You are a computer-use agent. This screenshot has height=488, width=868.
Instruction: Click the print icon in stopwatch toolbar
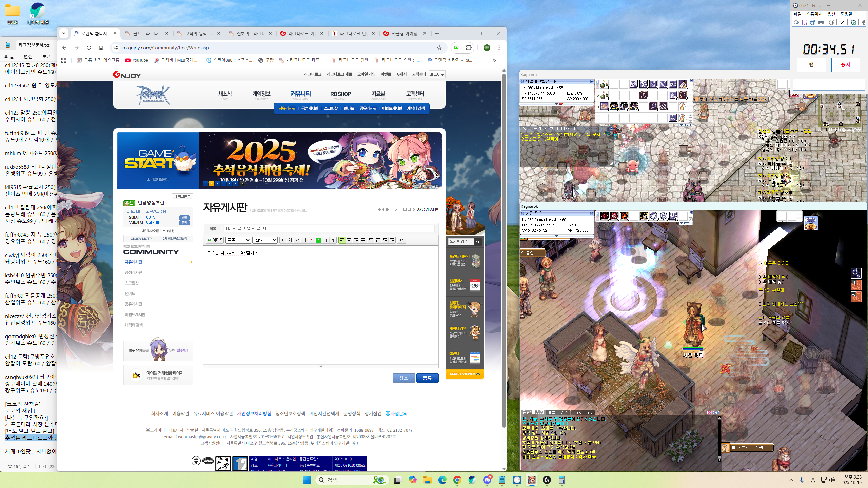[821, 22]
